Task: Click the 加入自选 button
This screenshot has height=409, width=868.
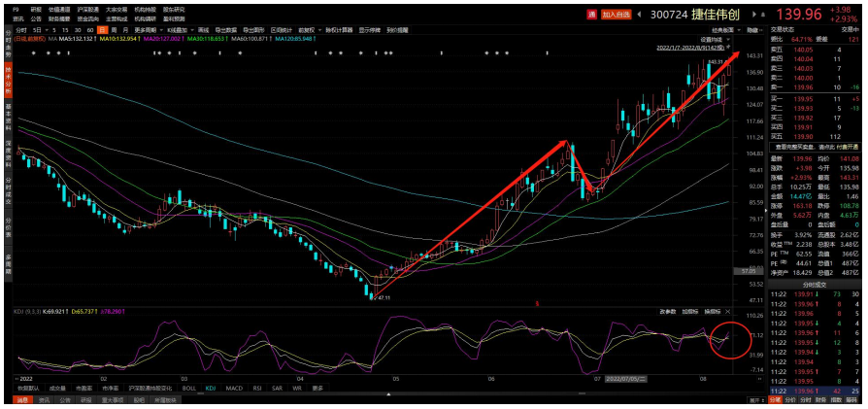Action: point(616,15)
